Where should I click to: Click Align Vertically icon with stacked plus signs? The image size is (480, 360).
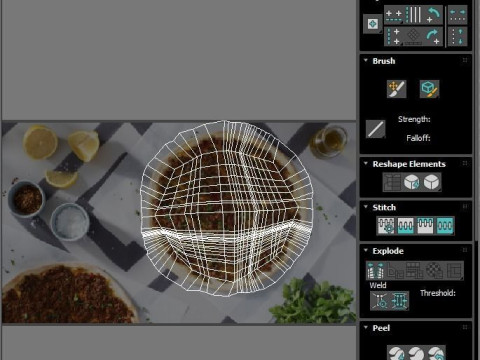pyautogui.click(x=394, y=37)
